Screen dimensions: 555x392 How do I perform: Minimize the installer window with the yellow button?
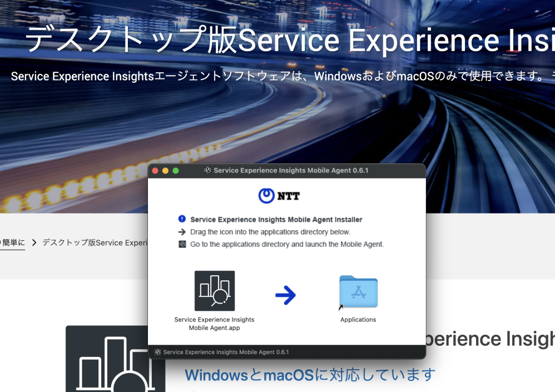(x=165, y=171)
